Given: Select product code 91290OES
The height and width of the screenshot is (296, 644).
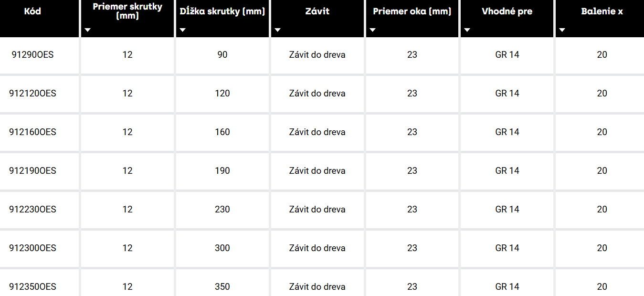Looking at the screenshot, I should pos(32,55).
